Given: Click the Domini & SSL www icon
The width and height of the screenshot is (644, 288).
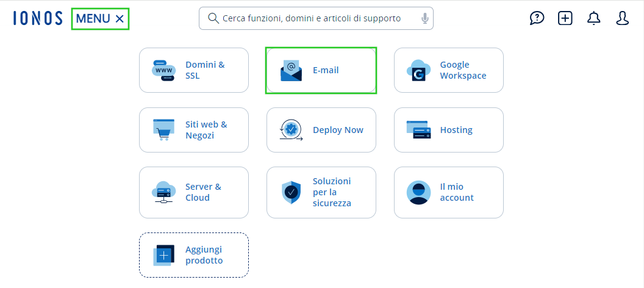Looking at the screenshot, I should click(164, 70).
